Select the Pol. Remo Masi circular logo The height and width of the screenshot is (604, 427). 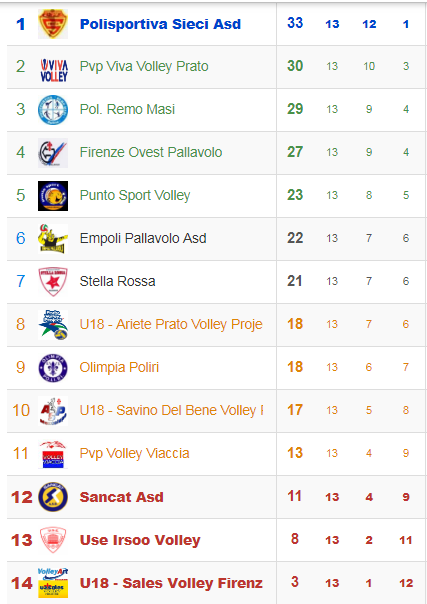pyautogui.click(x=53, y=110)
